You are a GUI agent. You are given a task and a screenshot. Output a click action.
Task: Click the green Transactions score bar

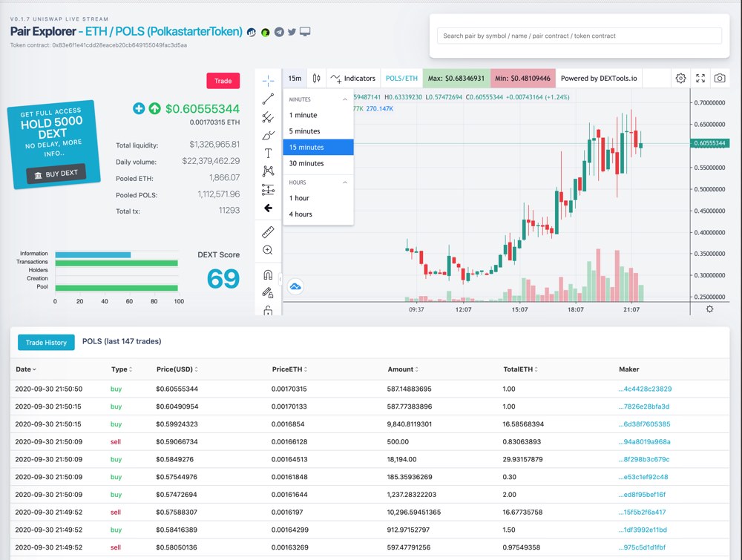pos(116,263)
